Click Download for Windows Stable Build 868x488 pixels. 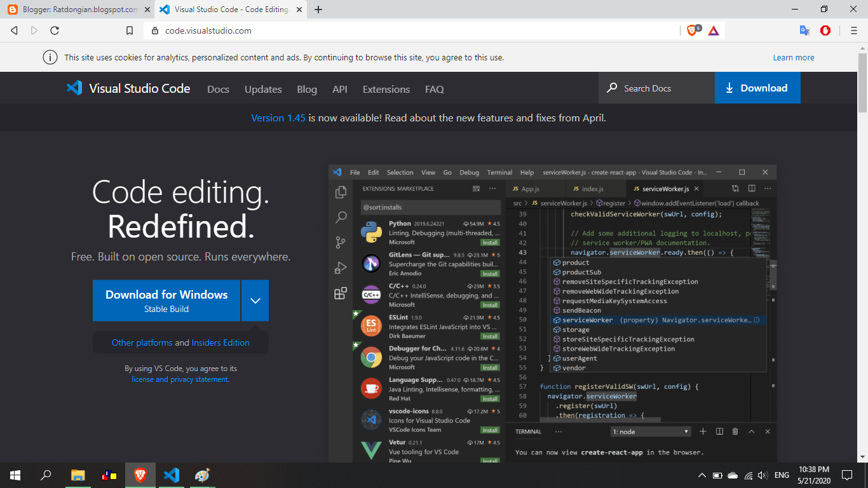[x=166, y=301]
